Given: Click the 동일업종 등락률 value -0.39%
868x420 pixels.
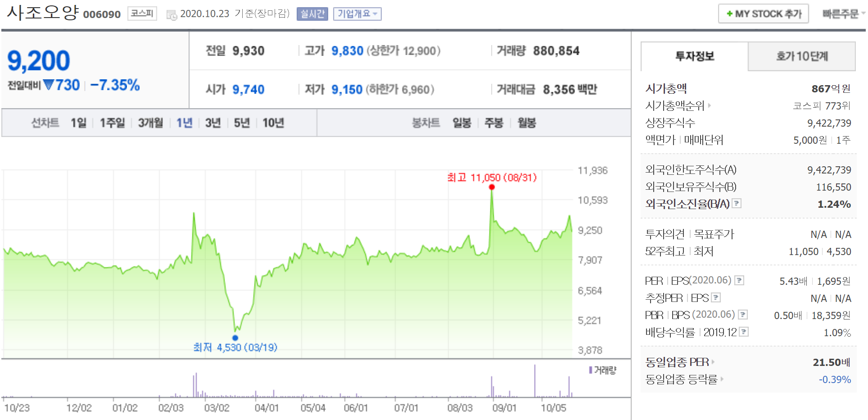Looking at the screenshot, I should pyautogui.click(x=835, y=379).
